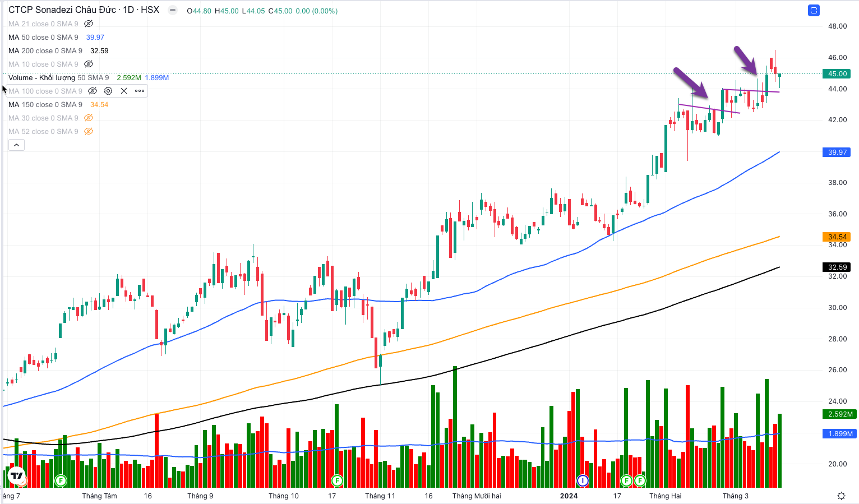Select the MA 50 close 0 SMA 9 legend
Screen dimensions: 859x504
43,37
